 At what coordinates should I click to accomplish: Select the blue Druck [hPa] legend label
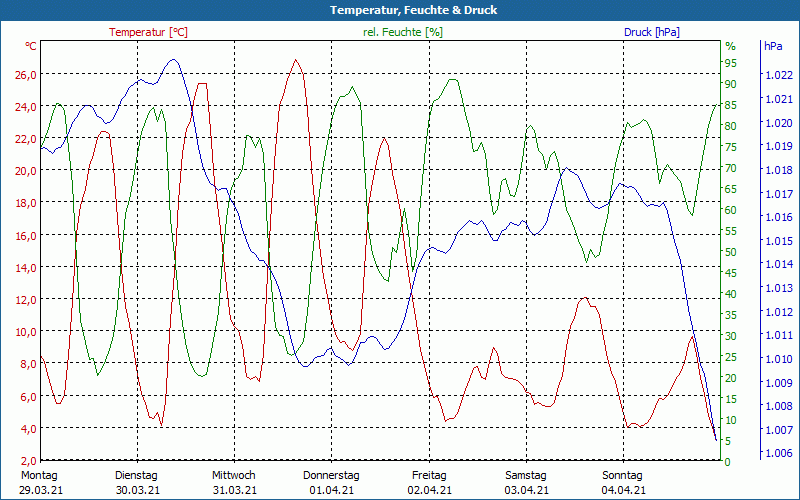coord(651,32)
